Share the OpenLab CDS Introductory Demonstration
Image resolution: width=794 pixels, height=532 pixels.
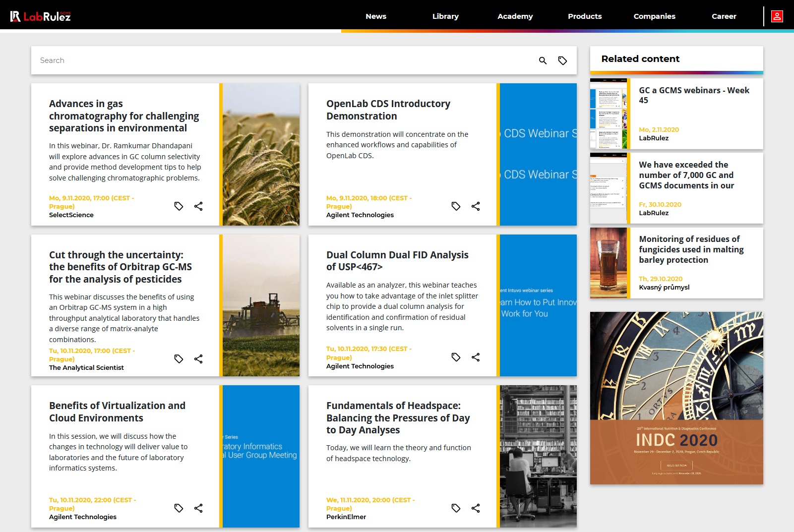(x=476, y=206)
